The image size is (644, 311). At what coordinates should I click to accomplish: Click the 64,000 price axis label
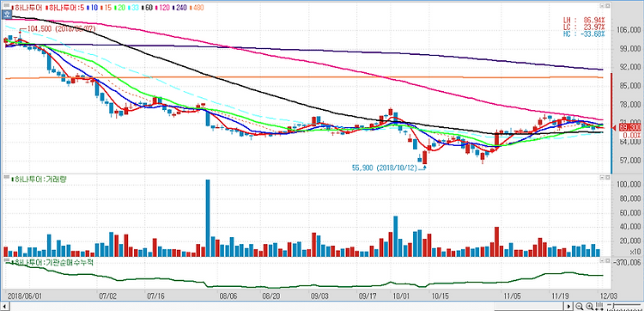pos(631,142)
